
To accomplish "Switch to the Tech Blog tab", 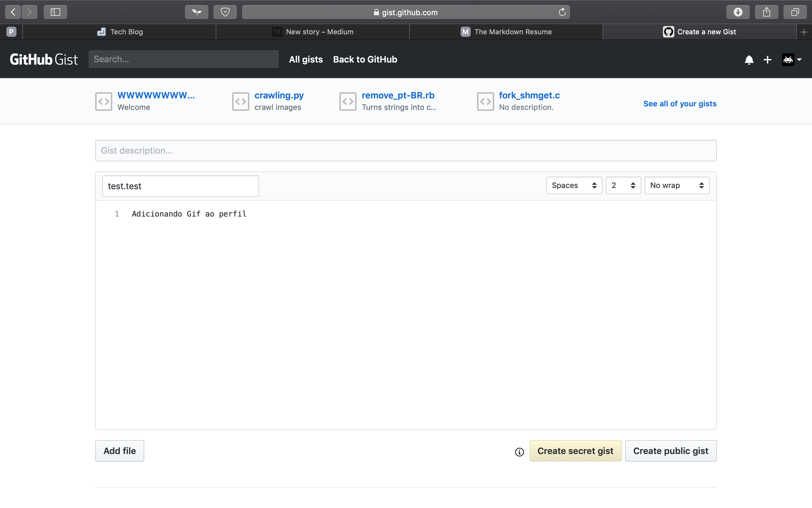I will [120, 32].
